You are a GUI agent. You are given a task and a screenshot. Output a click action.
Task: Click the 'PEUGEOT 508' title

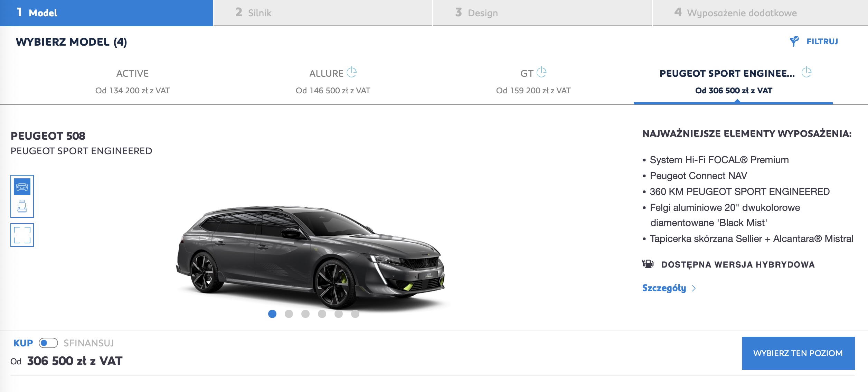(x=48, y=136)
